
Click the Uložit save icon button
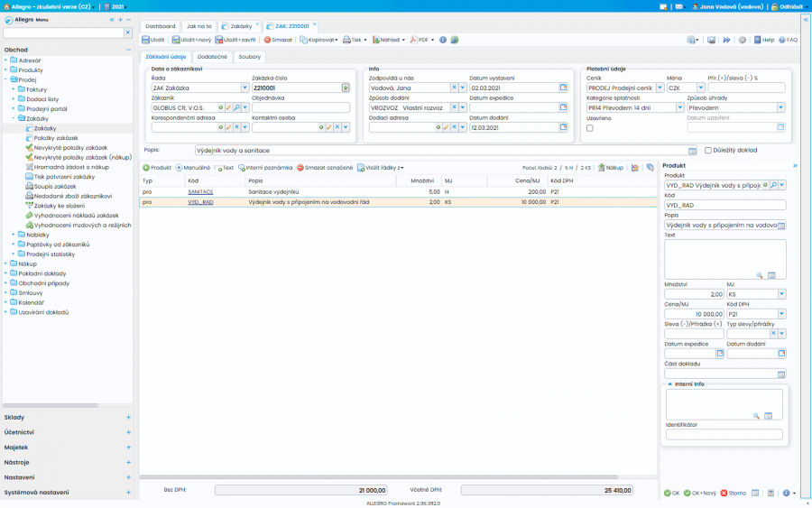coord(146,40)
